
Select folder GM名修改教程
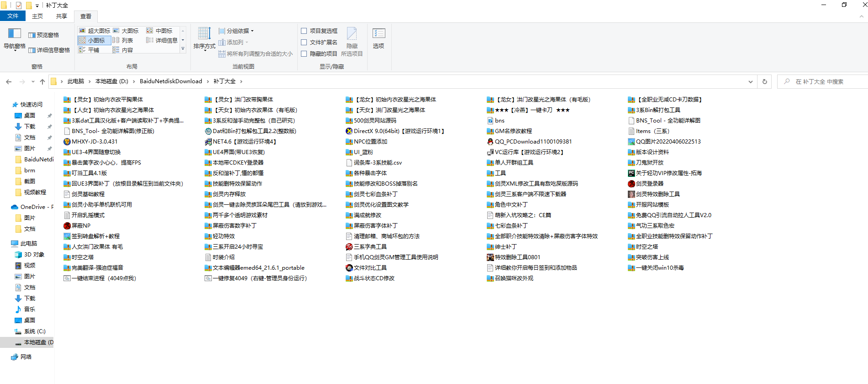(x=509, y=131)
